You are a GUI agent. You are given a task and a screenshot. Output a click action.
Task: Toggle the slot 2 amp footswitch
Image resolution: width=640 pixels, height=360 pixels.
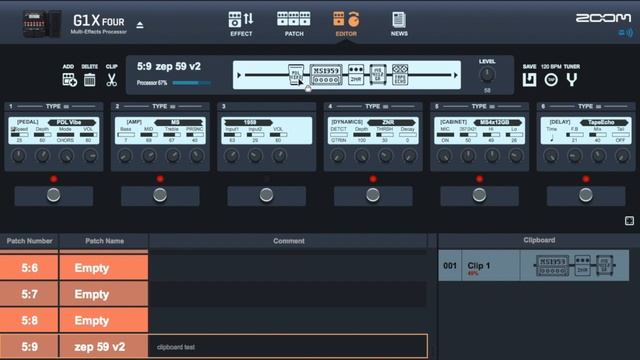click(160, 196)
